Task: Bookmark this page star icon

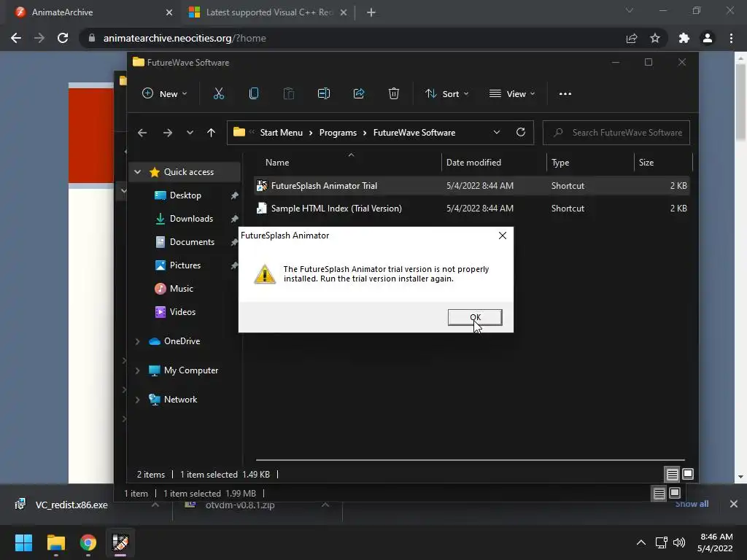Action: tap(655, 38)
